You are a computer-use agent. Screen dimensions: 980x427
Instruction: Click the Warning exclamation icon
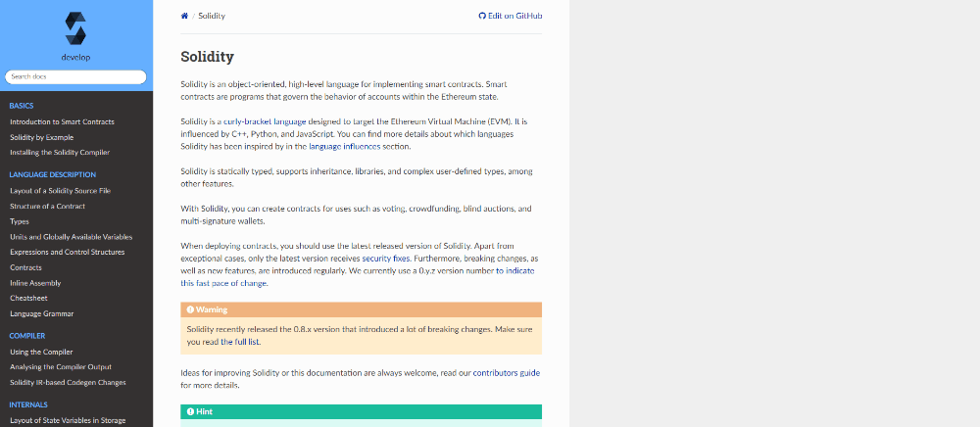(x=190, y=309)
